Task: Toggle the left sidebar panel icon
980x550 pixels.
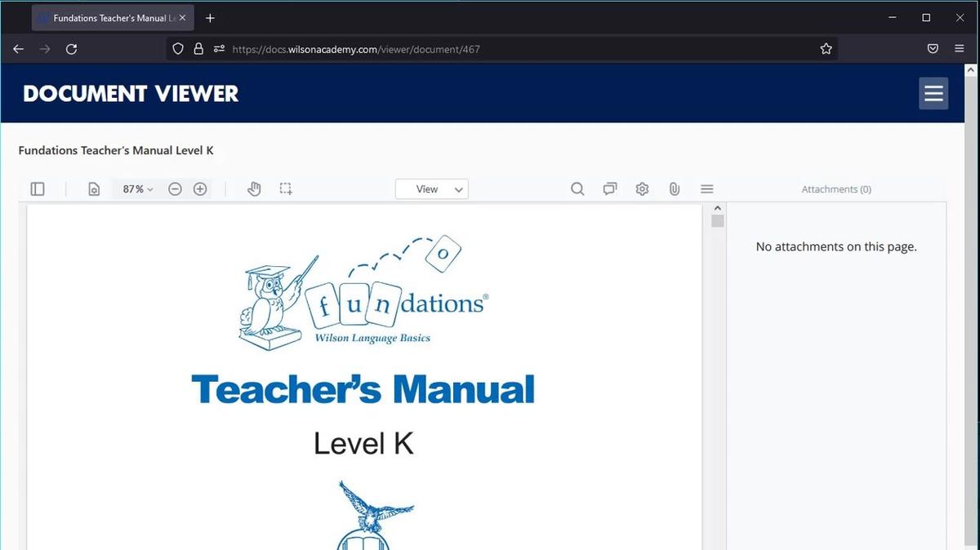Action: point(38,189)
